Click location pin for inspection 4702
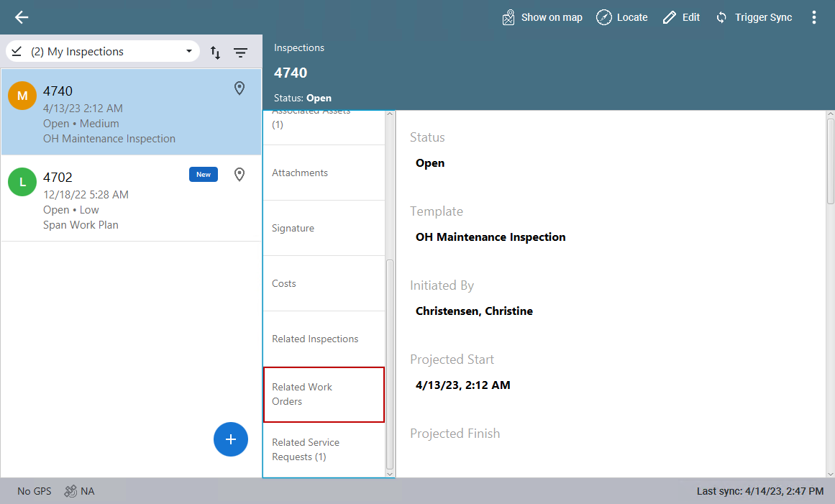 (239, 175)
